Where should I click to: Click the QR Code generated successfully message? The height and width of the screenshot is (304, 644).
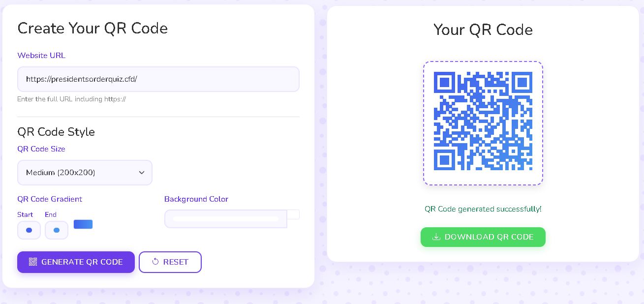(483, 209)
